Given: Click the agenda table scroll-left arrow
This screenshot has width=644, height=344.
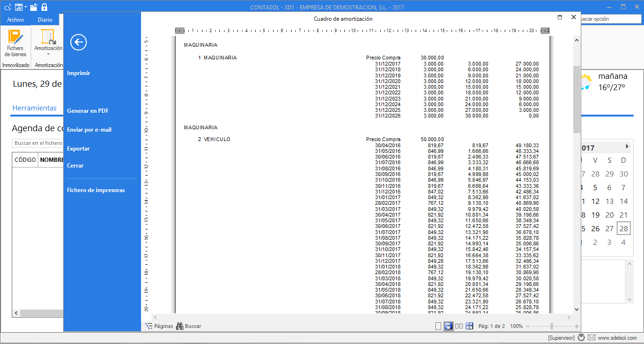Looking at the screenshot, I should click(x=15, y=313).
